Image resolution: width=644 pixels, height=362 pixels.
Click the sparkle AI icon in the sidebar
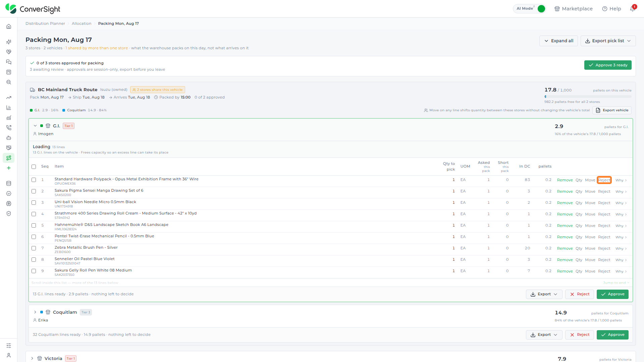[x=9, y=42]
